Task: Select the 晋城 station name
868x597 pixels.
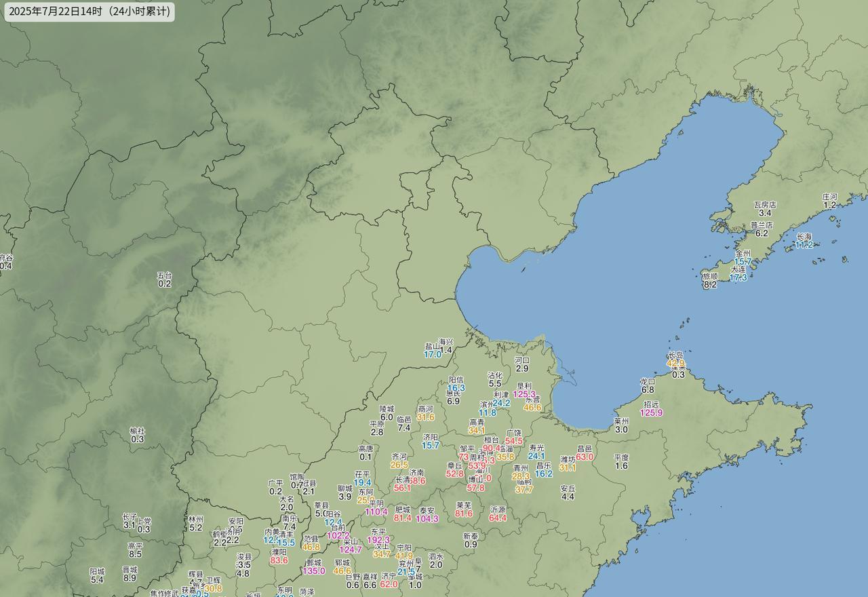Action: pos(130,570)
